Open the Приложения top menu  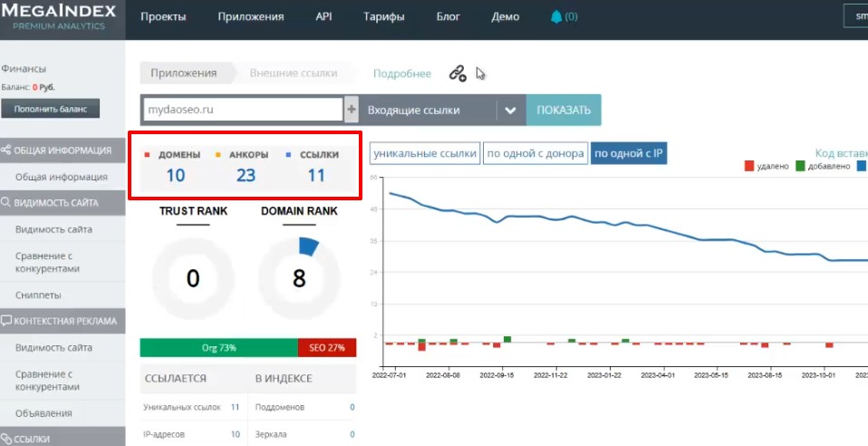pyautogui.click(x=251, y=16)
